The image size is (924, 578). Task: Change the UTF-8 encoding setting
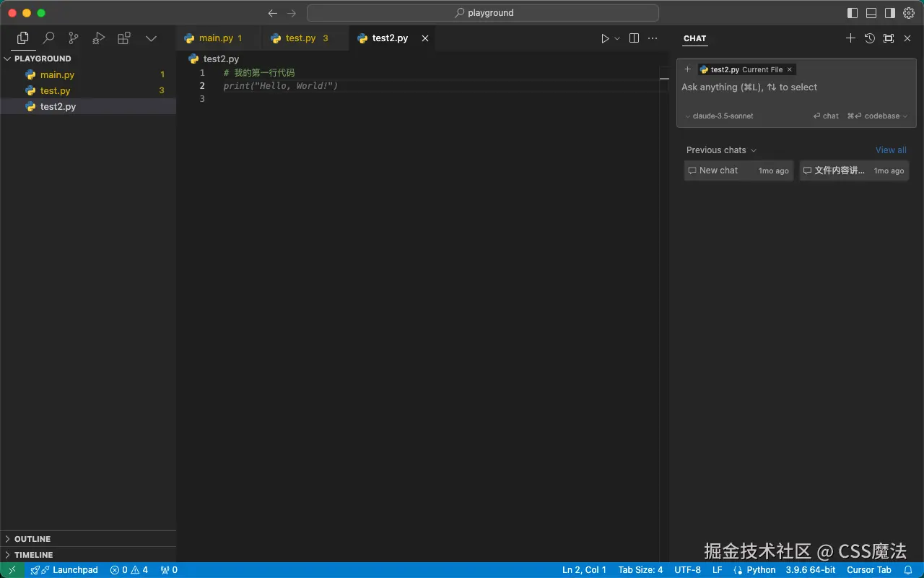click(687, 570)
